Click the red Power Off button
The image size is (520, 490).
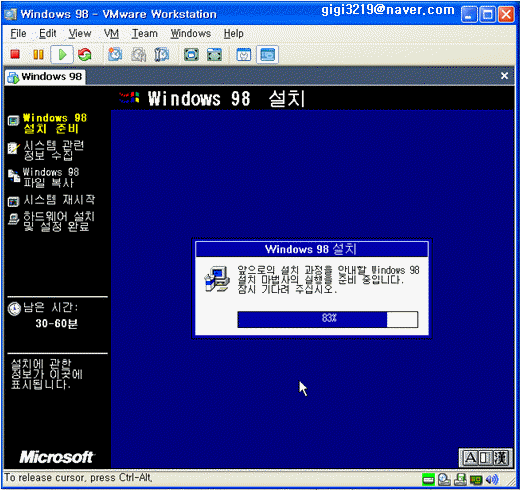15,54
